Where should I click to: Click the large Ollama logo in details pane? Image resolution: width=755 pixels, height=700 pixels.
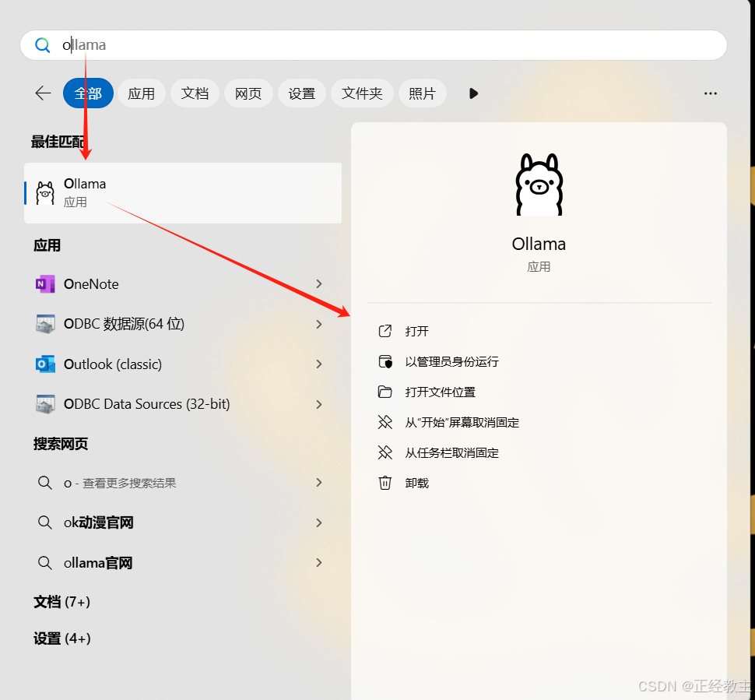(x=539, y=185)
